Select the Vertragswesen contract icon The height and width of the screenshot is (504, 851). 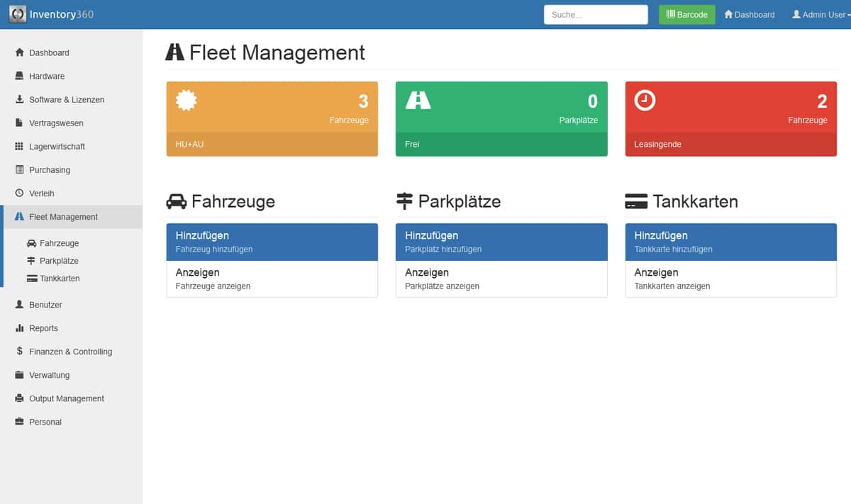[x=18, y=123]
